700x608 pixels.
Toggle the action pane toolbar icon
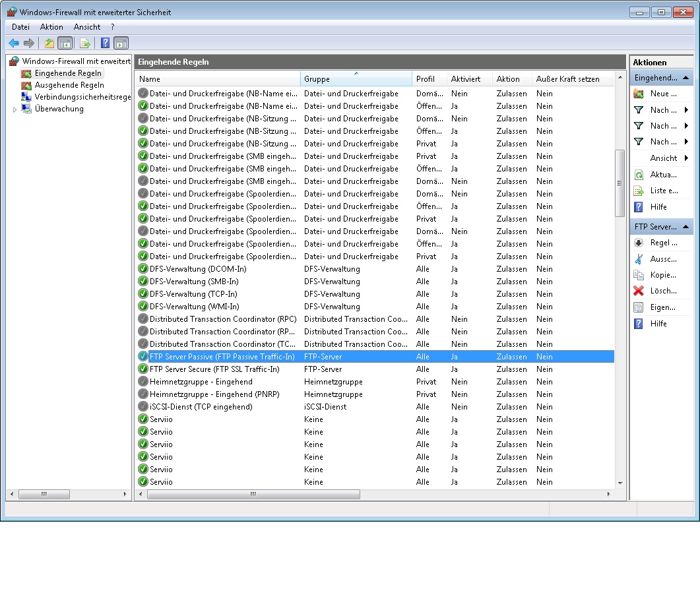(121, 44)
